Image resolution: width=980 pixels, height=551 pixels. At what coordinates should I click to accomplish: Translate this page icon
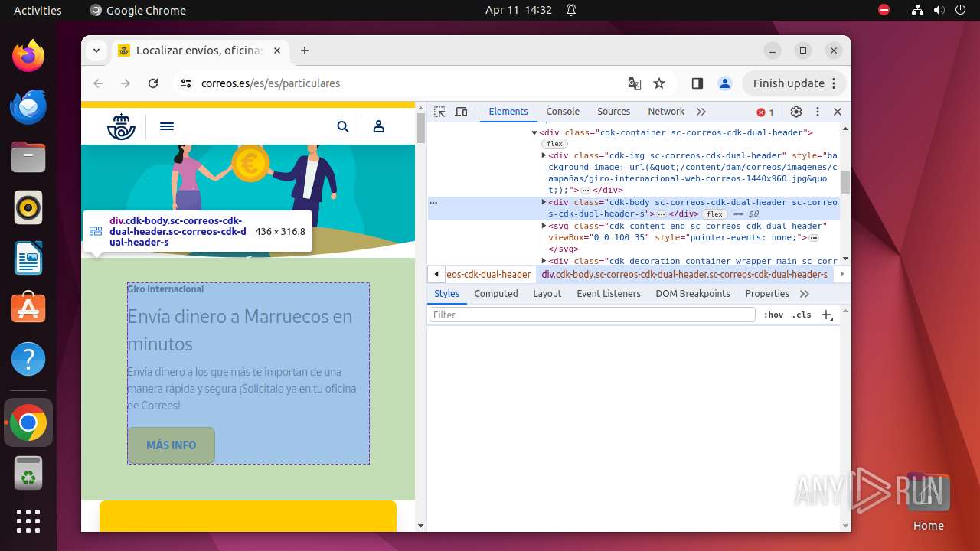click(635, 83)
